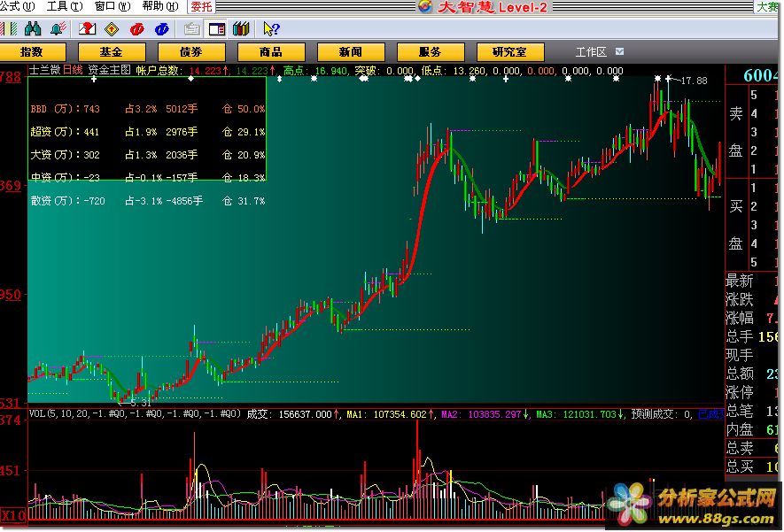Click the 委托 tab
The height and width of the screenshot is (532, 784).
click(x=201, y=6)
